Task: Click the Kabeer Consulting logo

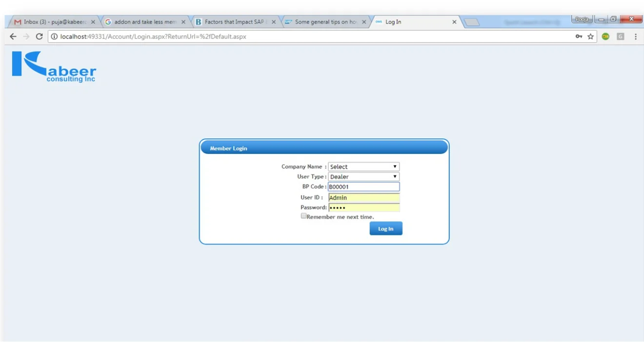Action: tap(53, 66)
